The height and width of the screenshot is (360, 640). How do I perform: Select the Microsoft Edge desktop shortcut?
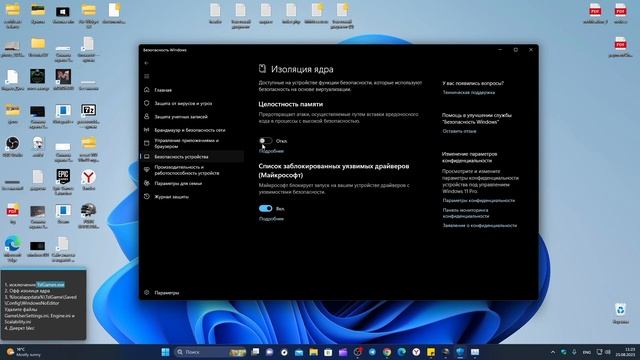coord(12,248)
